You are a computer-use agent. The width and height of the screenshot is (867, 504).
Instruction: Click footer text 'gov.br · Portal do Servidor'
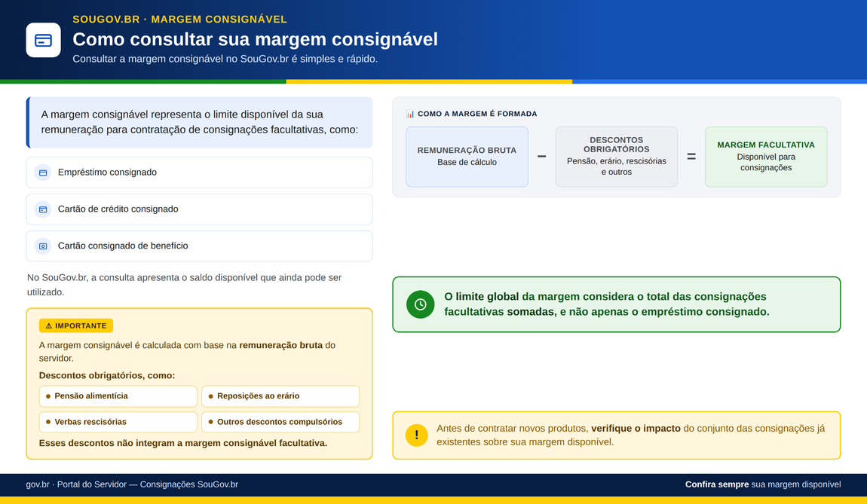[x=132, y=484]
